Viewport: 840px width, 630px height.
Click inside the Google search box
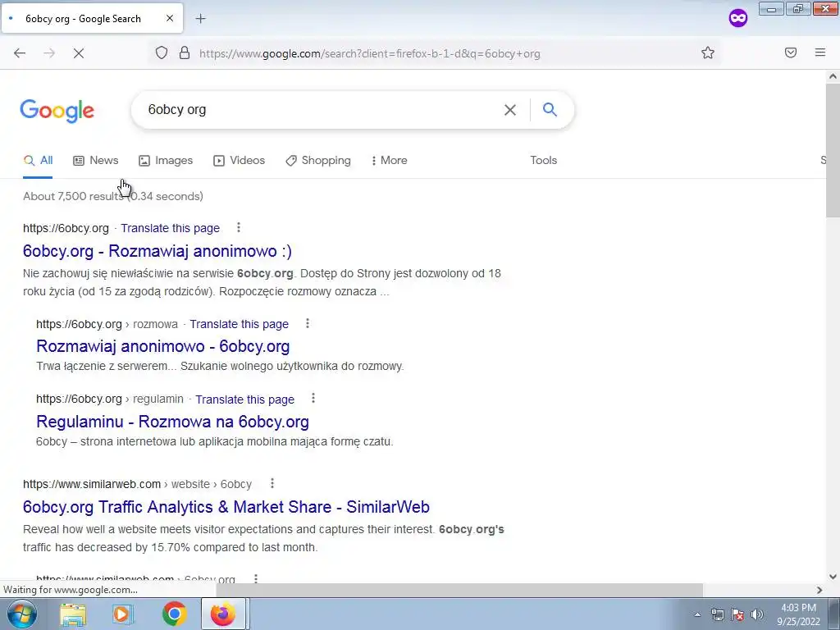(322, 110)
